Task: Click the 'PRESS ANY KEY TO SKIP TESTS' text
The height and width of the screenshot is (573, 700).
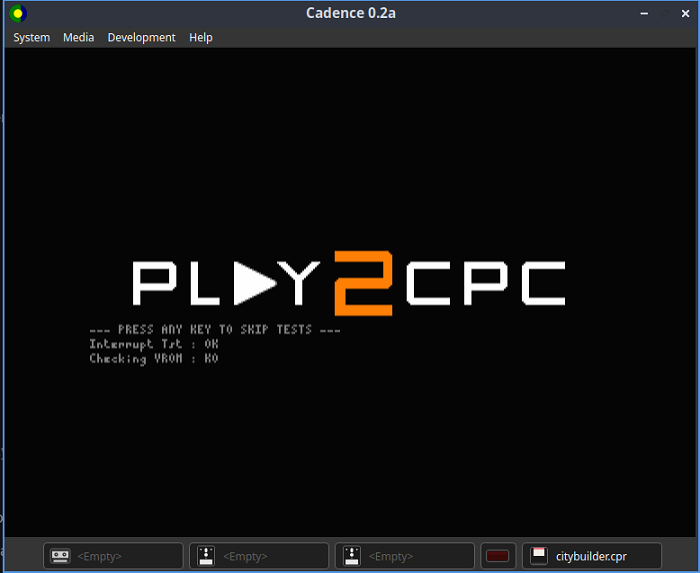Action: coord(215,330)
